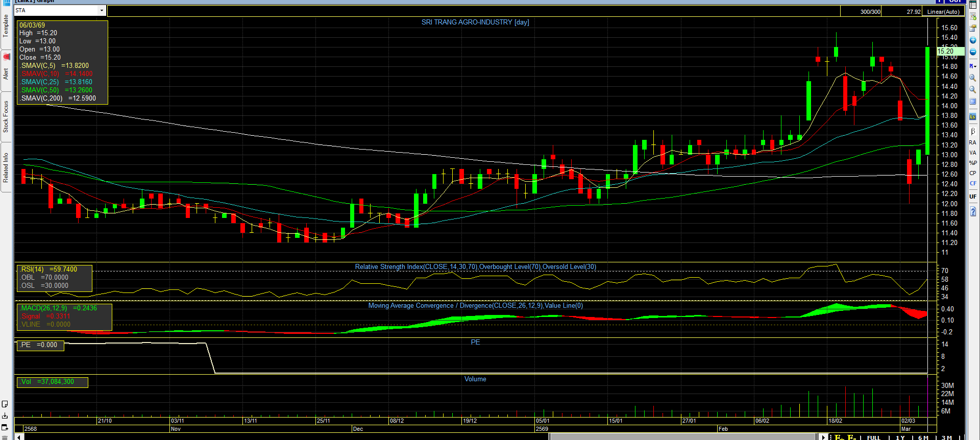Set chart range to 6M

[923, 437]
